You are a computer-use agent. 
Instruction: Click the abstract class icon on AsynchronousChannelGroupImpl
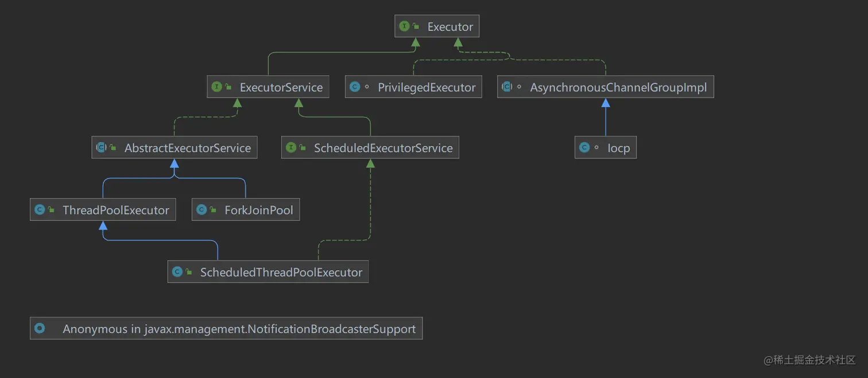click(x=507, y=87)
